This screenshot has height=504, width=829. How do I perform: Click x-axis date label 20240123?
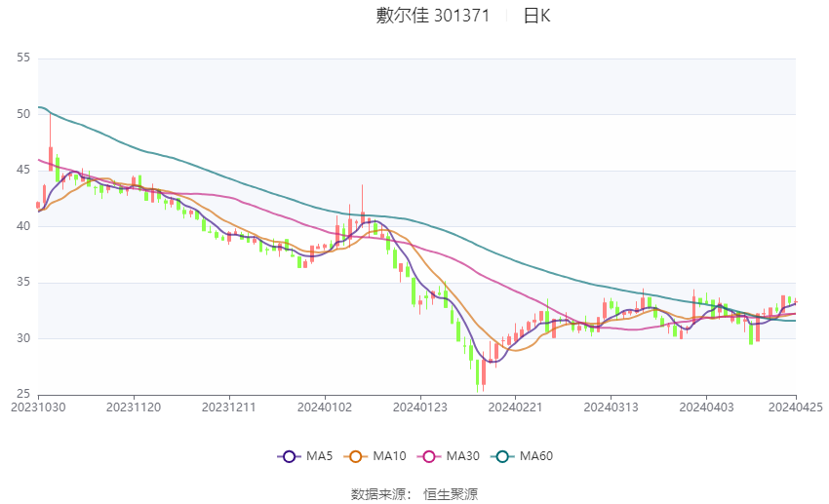tap(420, 407)
